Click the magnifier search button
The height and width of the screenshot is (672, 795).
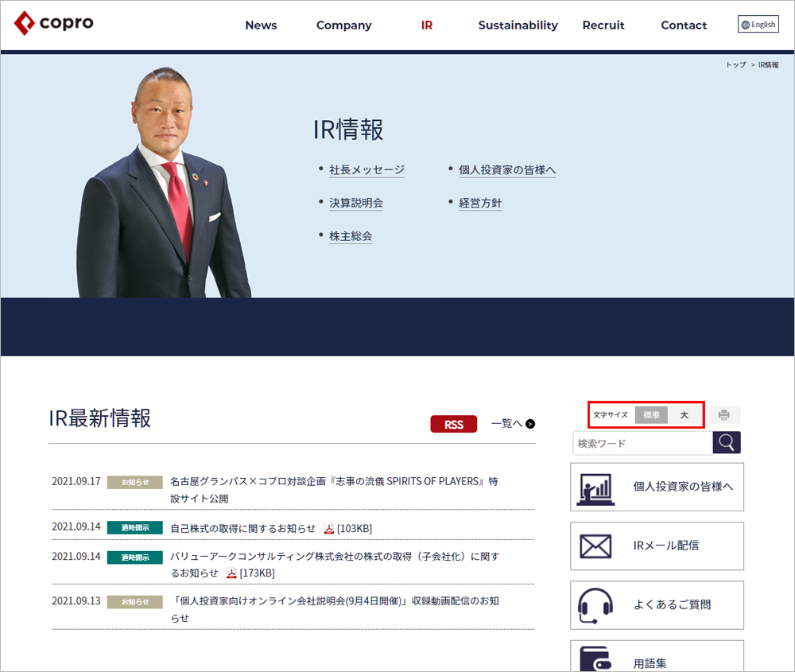727,443
